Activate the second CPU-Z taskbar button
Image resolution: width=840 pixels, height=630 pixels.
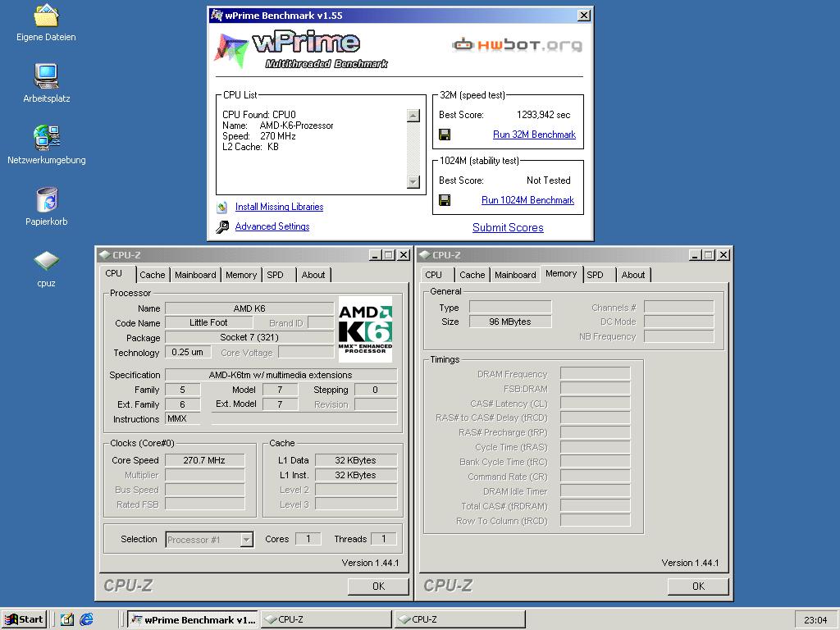click(x=460, y=619)
